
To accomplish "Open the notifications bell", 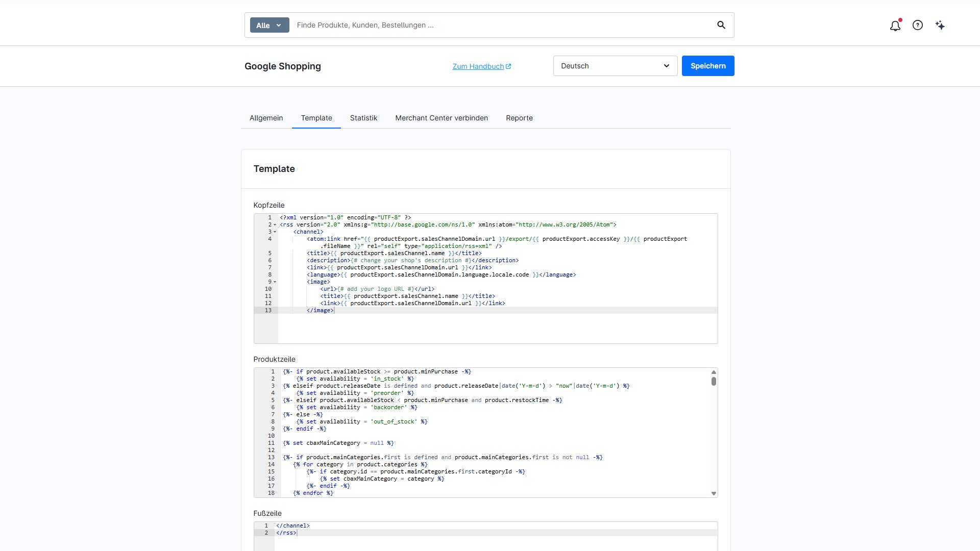I will click(895, 26).
